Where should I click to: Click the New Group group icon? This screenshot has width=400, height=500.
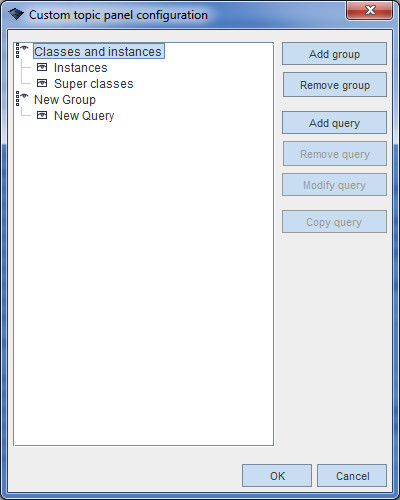22,99
